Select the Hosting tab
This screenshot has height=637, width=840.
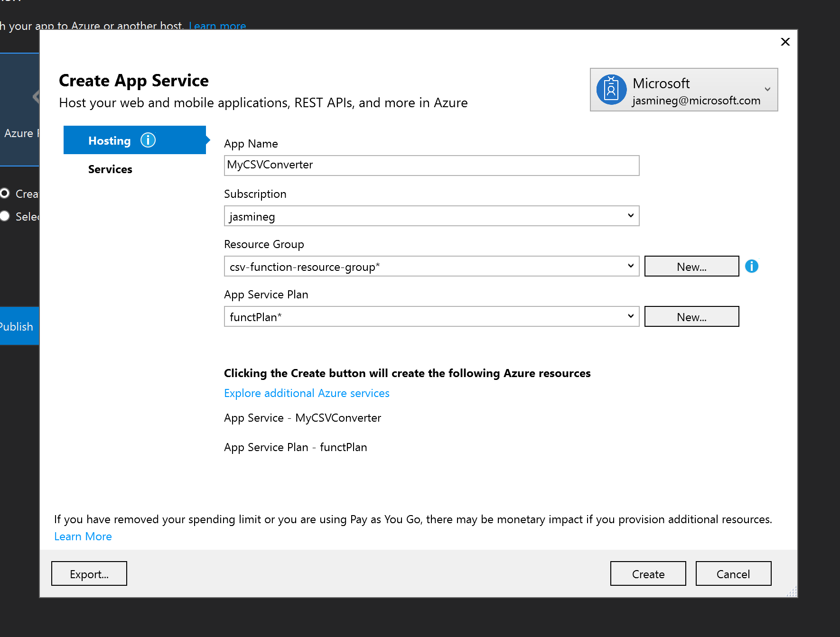point(135,140)
